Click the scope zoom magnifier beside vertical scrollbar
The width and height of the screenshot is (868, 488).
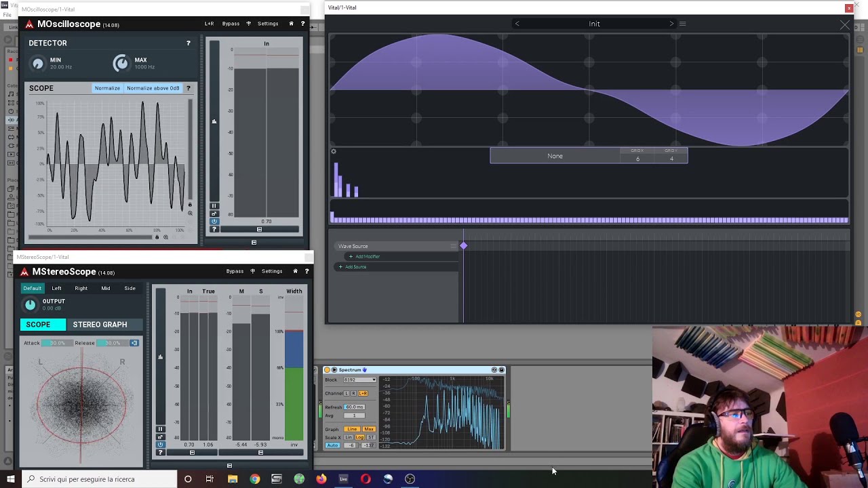[190, 213]
